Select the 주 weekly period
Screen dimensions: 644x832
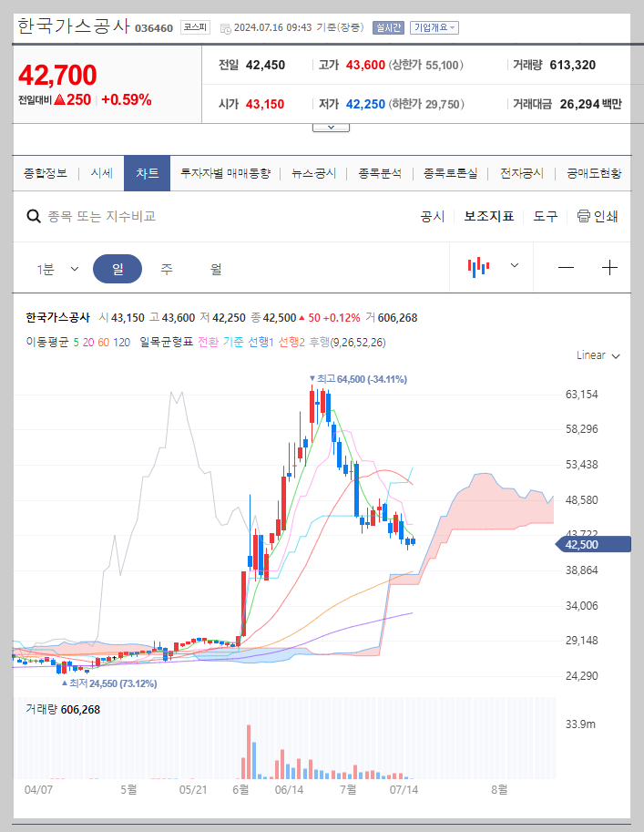click(167, 269)
